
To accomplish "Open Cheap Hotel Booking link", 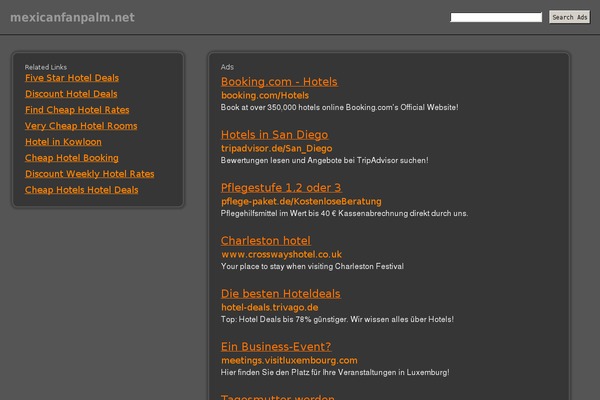I will 72,158.
